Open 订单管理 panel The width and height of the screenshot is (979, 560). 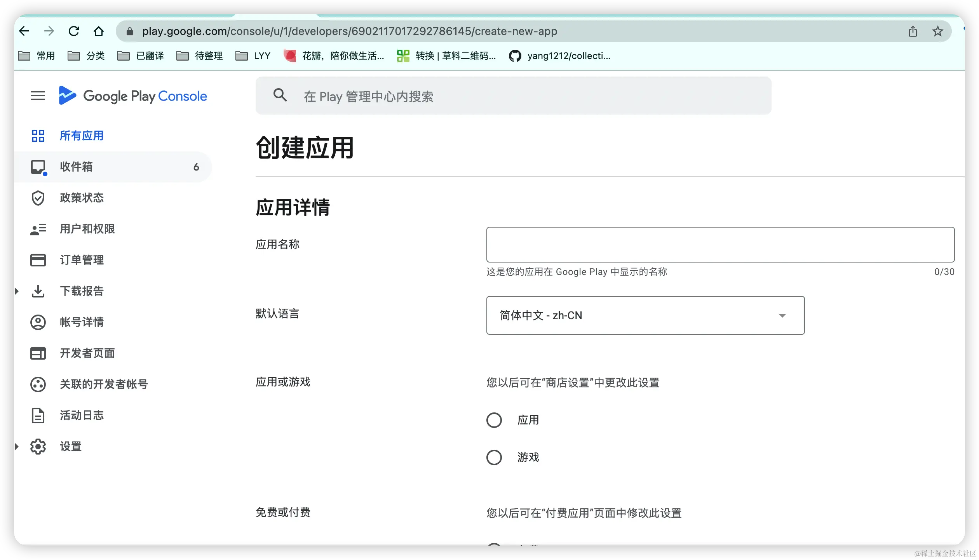point(82,260)
